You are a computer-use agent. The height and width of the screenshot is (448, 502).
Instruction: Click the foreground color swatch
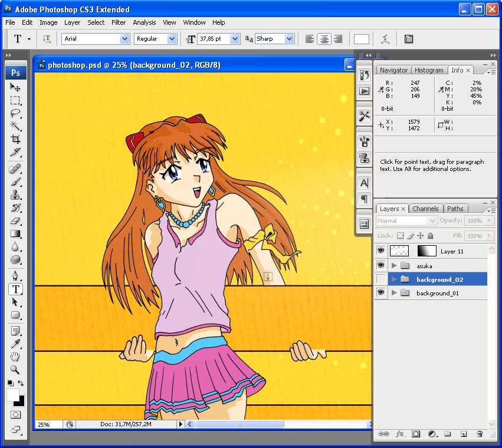[12, 394]
